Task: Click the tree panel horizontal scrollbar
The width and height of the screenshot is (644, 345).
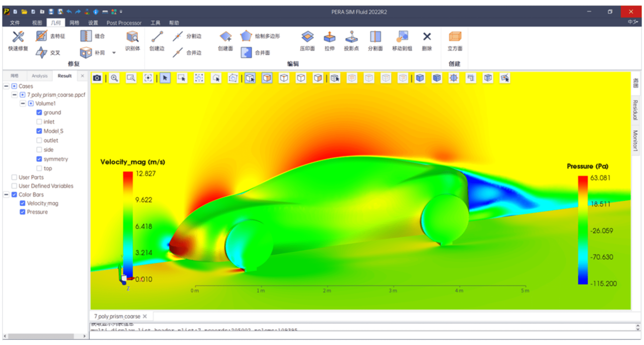Action: [x=41, y=336]
